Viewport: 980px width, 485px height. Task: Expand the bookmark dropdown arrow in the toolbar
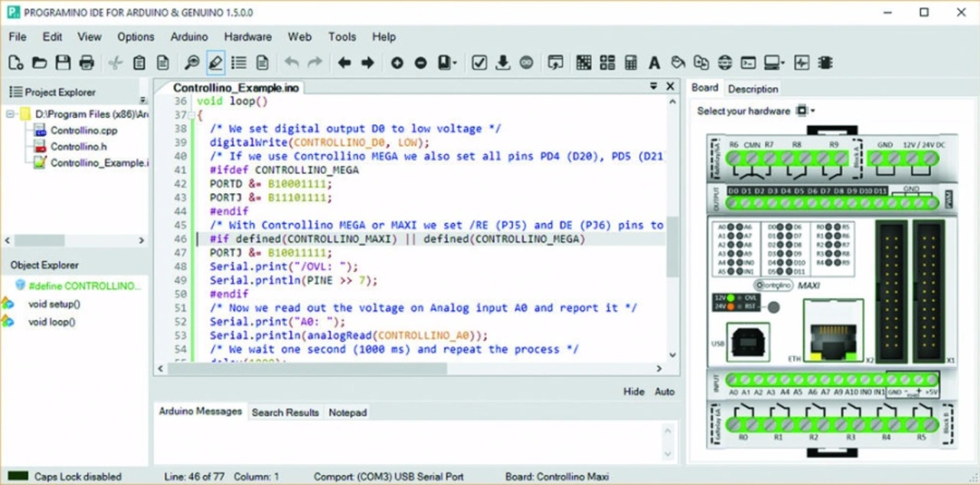(x=456, y=64)
